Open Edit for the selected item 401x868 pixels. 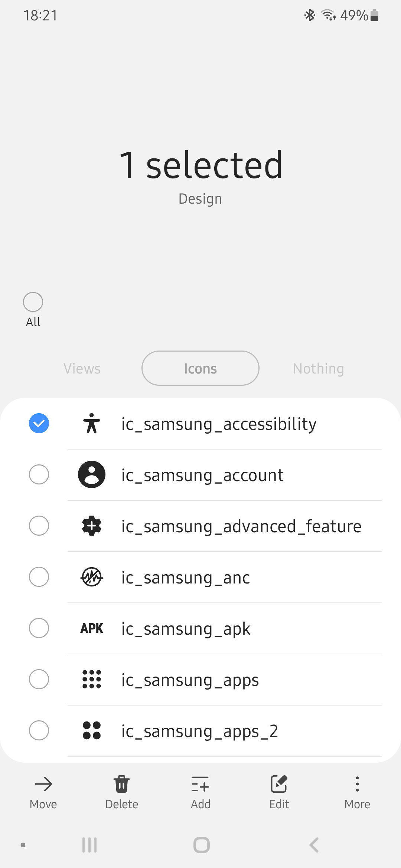tap(279, 784)
